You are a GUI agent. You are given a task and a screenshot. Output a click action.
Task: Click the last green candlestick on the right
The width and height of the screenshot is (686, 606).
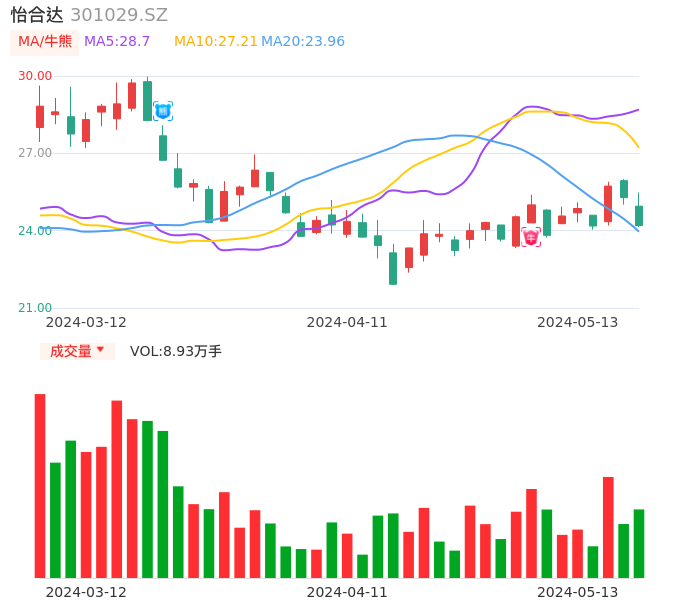coord(639,215)
